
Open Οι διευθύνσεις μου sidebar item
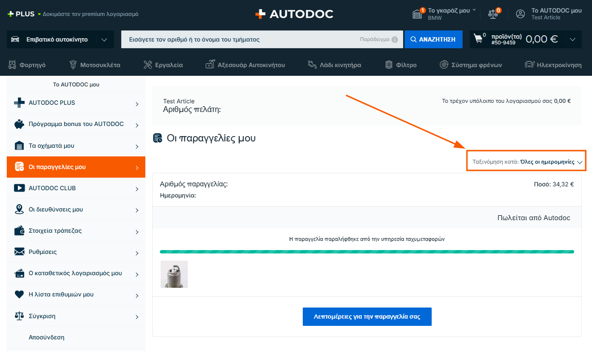click(x=76, y=210)
